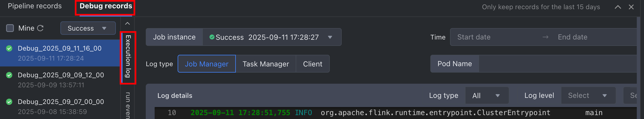Open the Log type All dropdown
Image resolution: width=644 pixels, height=119 pixels.
pos(487,95)
